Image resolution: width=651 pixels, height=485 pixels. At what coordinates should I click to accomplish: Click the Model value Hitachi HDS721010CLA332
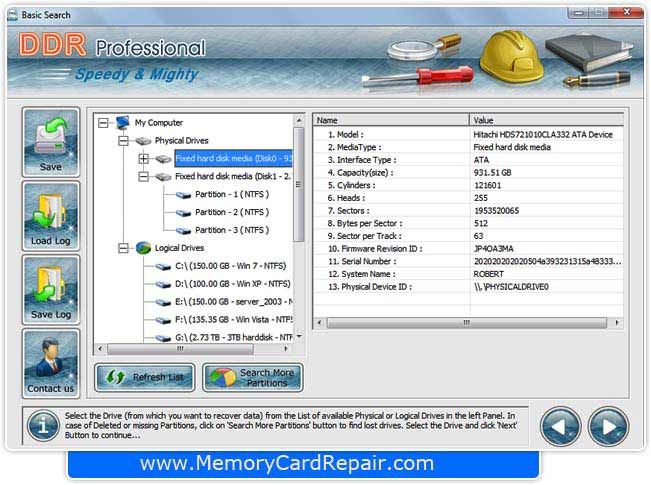[543, 134]
